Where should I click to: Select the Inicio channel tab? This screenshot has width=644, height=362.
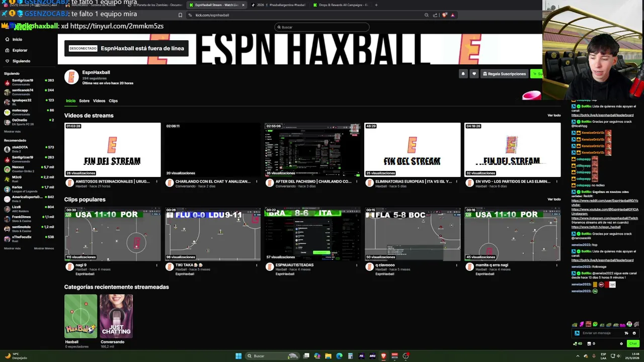[70, 101]
